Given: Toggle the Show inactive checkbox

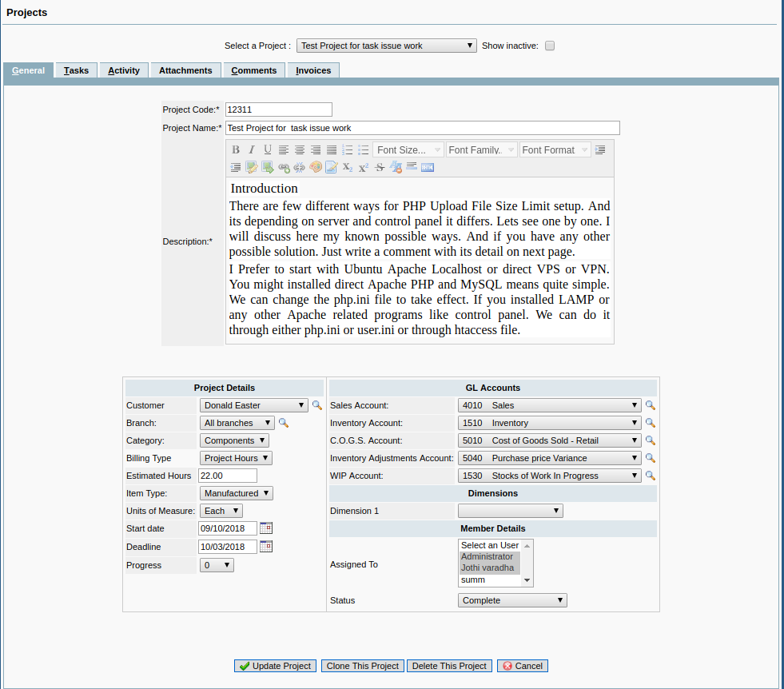Looking at the screenshot, I should [x=550, y=46].
